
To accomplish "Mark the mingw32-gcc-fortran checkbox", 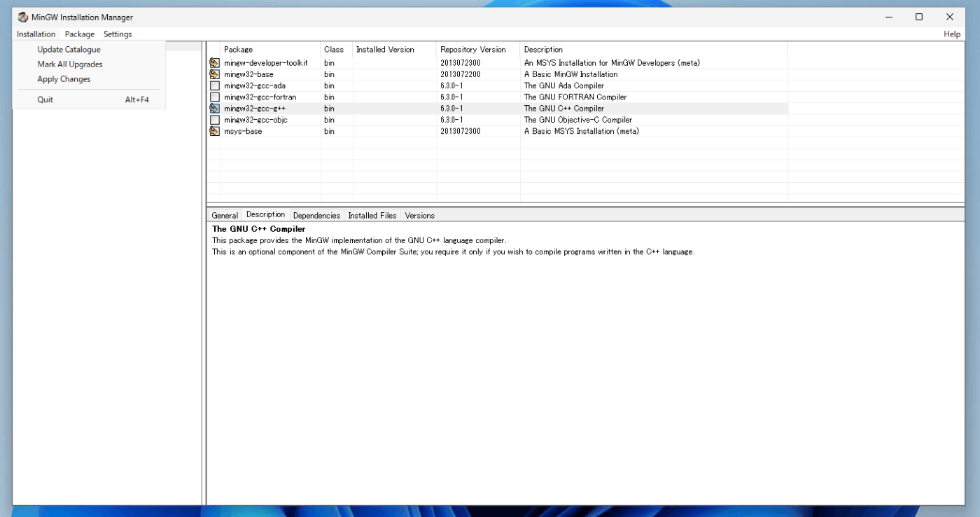I will pos(215,97).
